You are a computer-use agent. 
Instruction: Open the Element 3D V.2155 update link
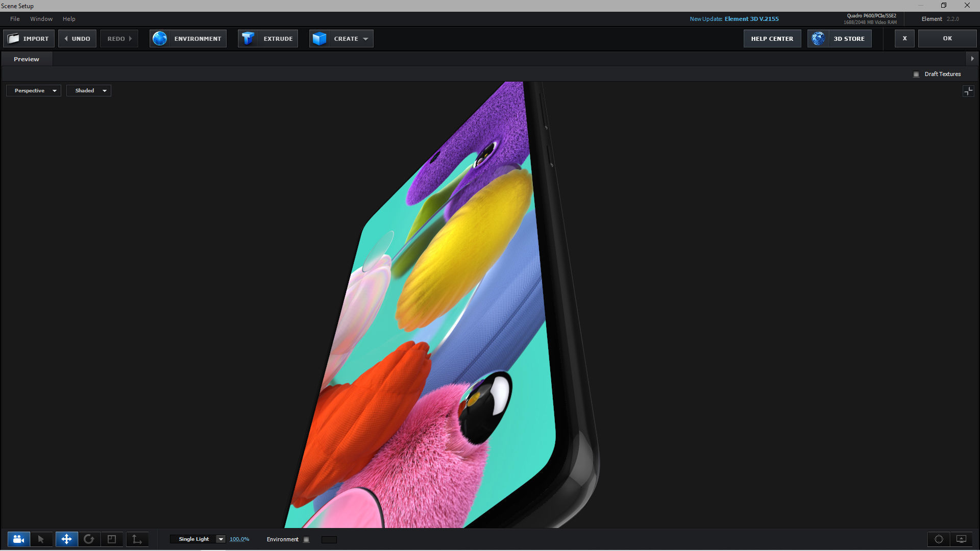click(751, 19)
